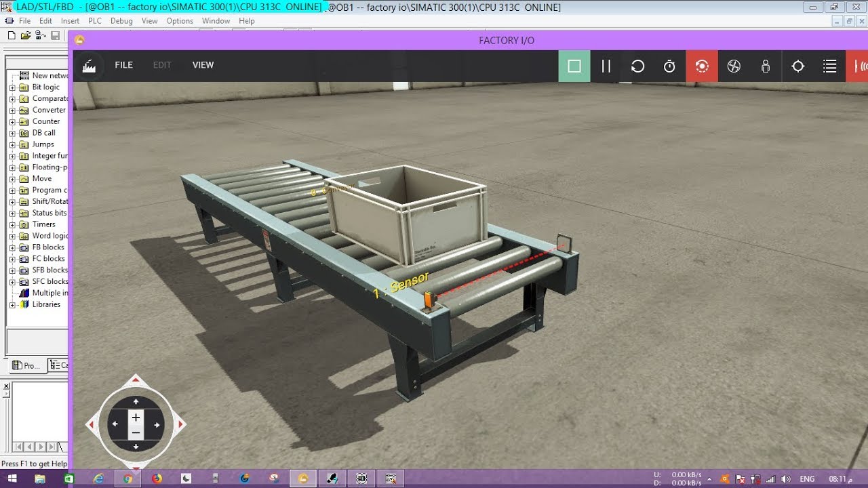Click the New document toolbar icon
Image resolution: width=868 pixels, height=488 pixels.
pos(10,35)
